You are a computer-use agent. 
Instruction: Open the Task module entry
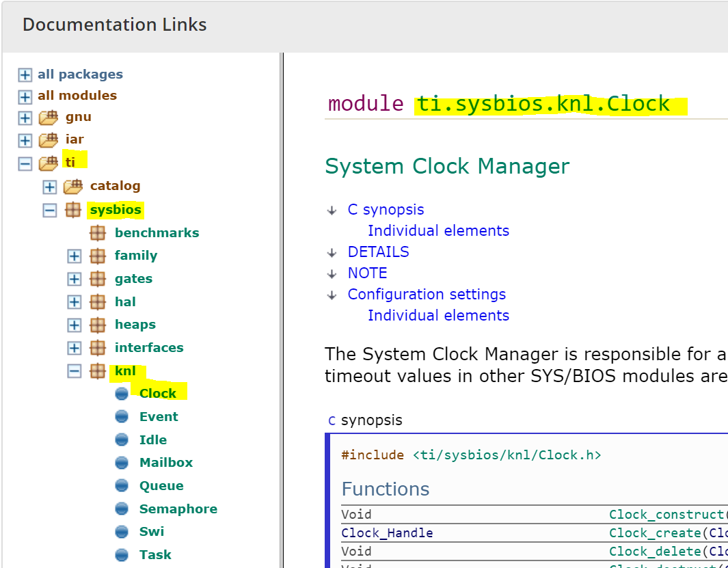[155, 555]
